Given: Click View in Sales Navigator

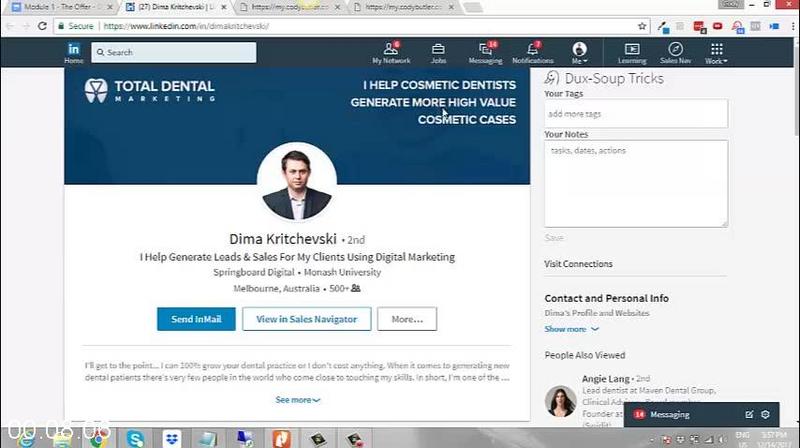Looking at the screenshot, I should 307,319.
